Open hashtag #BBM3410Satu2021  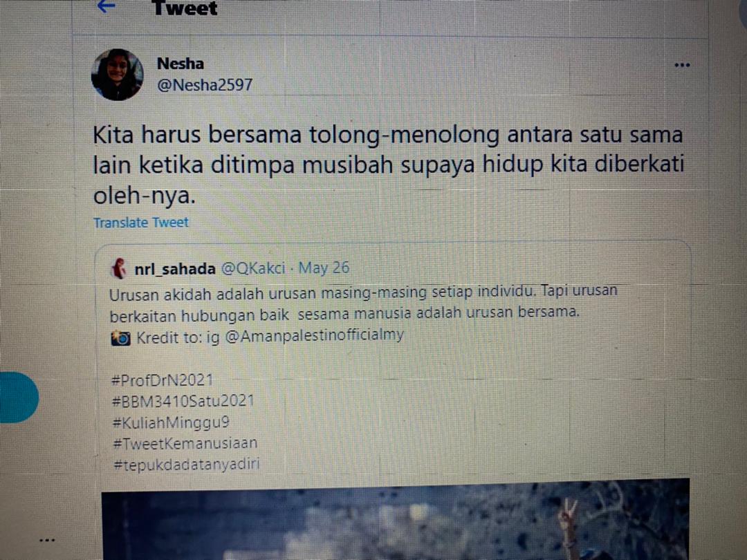click(x=183, y=401)
